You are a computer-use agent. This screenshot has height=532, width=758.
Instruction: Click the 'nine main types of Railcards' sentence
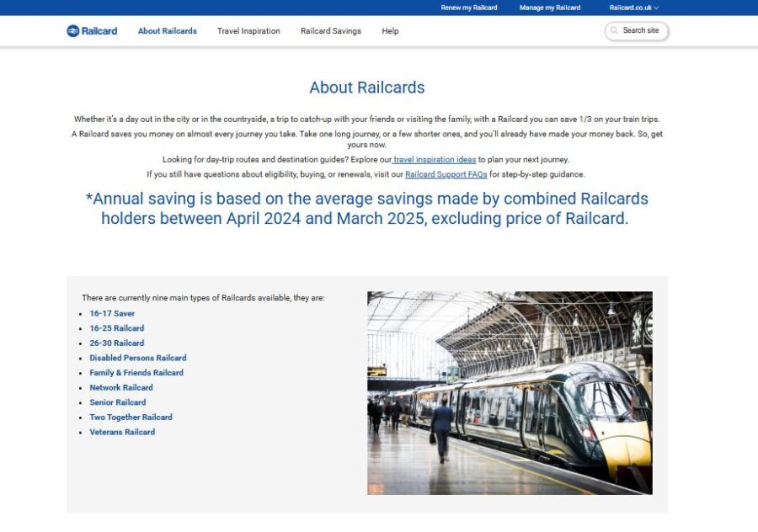[203, 298]
